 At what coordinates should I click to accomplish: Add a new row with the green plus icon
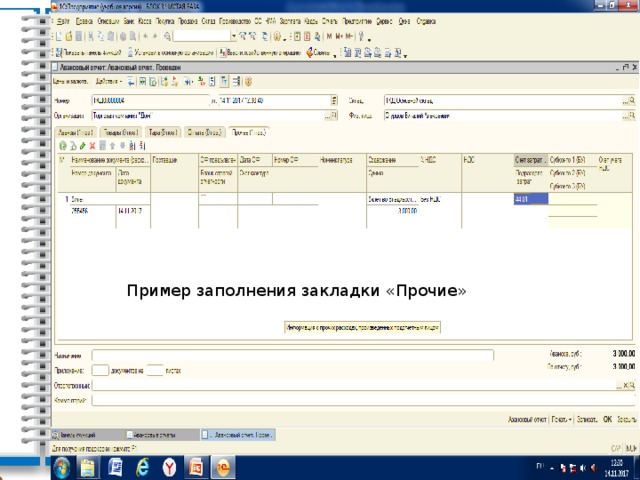click(x=62, y=146)
